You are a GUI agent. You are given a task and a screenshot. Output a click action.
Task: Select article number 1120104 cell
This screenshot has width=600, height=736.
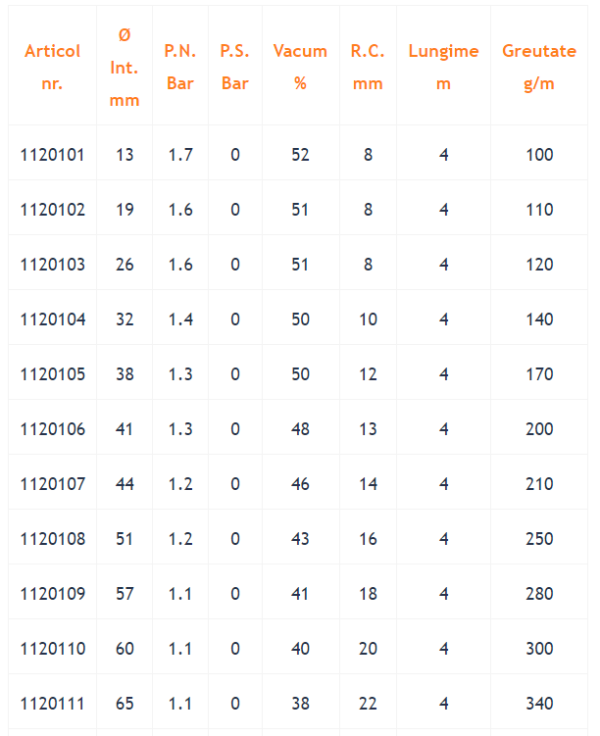pyautogui.click(x=52, y=319)
